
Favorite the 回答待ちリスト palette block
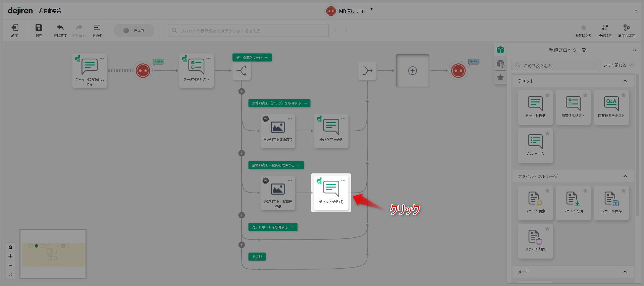tap(585, 95)
